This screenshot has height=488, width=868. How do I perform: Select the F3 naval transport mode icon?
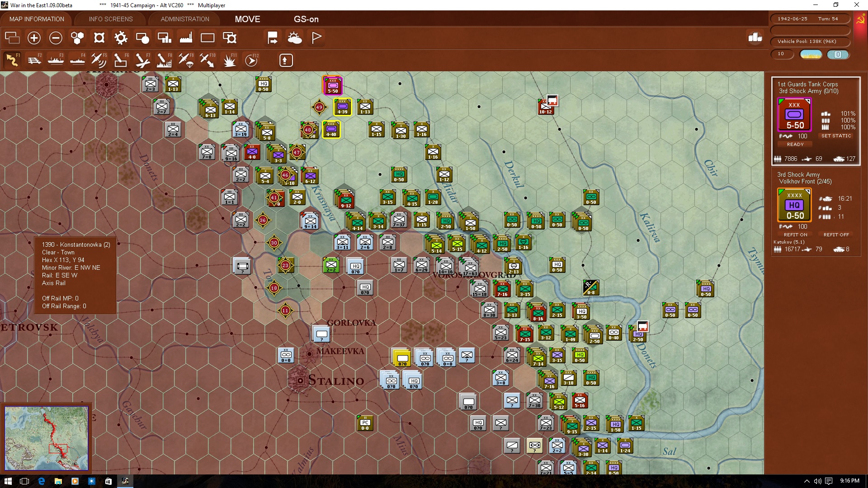[56, 60]
